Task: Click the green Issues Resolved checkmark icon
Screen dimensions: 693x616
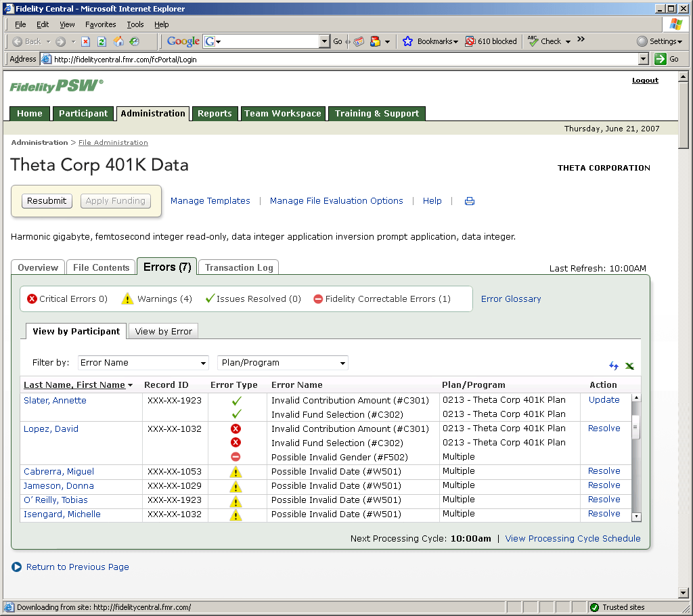Action: (x=210, y=299)
